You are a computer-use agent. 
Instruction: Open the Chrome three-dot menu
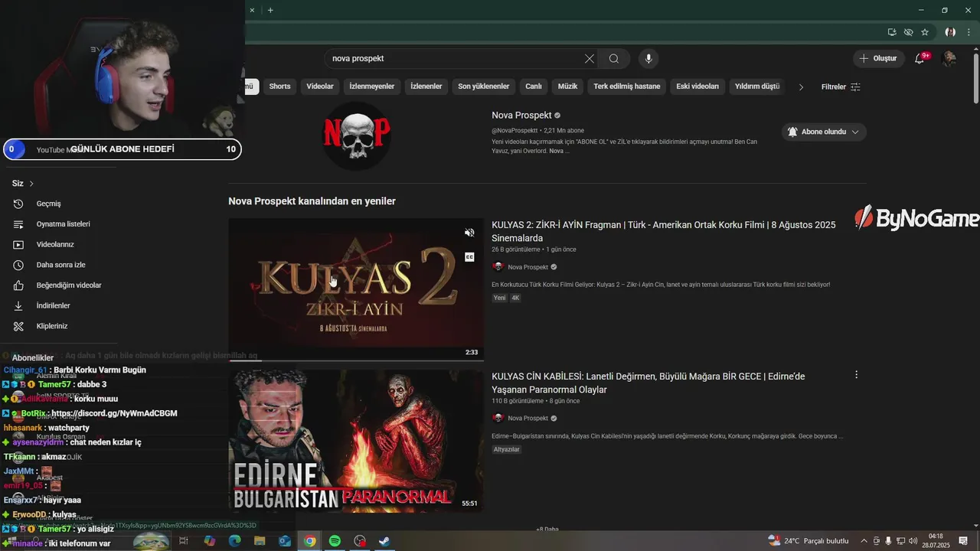coord(969,32)
